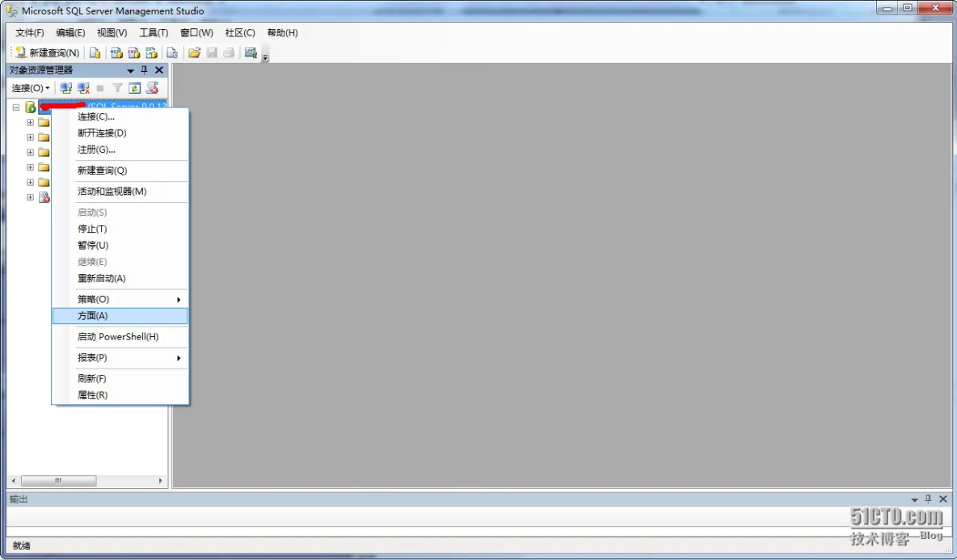
Task: Open a Database Engine Query from the toolbar
Action: [95, 53]
